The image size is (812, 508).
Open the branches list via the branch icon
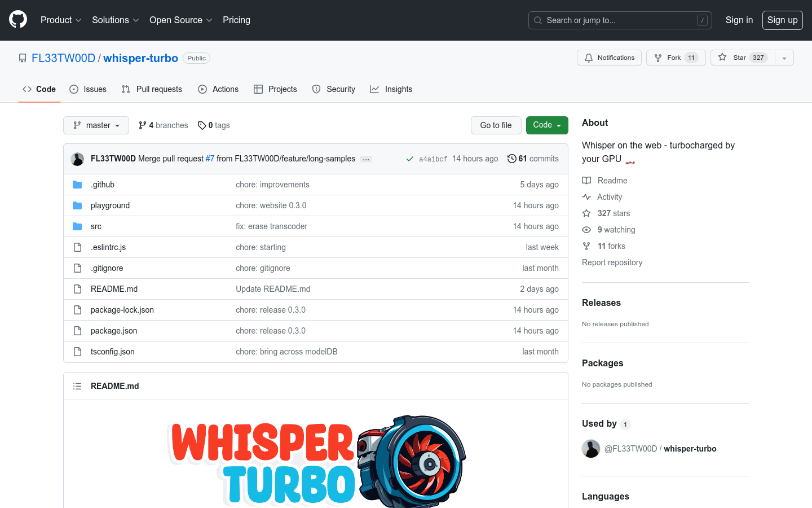coord(142,125)
